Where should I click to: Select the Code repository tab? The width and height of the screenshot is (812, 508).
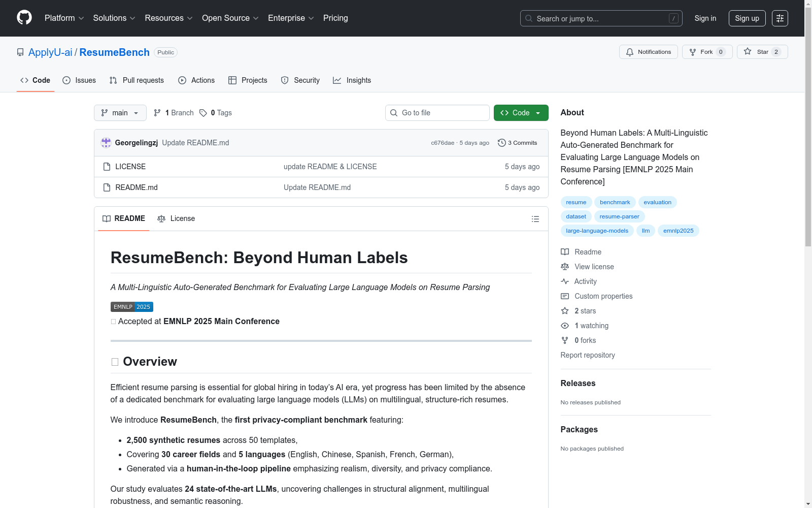click(36, 80)
